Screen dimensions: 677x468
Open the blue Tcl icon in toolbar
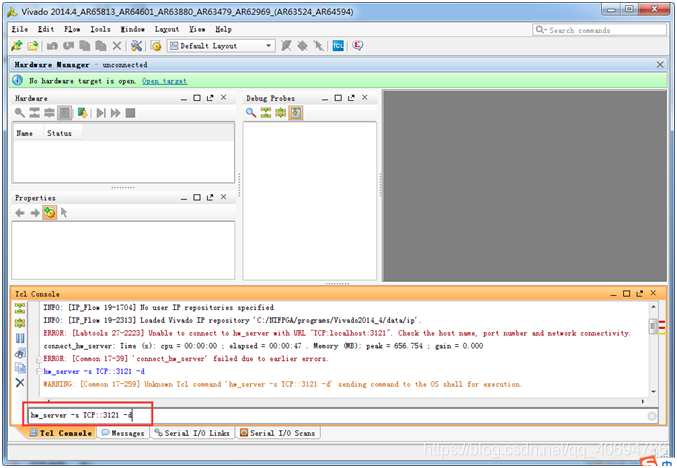click(x=338, y=46)
